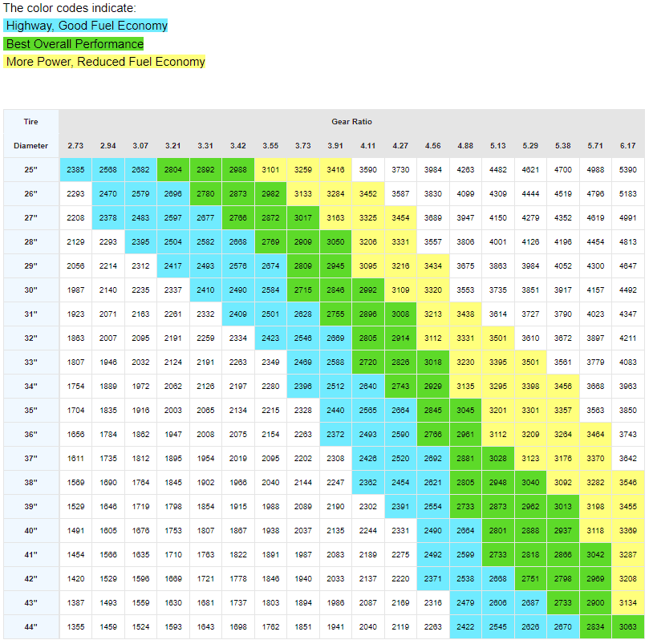
Task: Select the 33" tire diameter row header
Action: (30, 363)
